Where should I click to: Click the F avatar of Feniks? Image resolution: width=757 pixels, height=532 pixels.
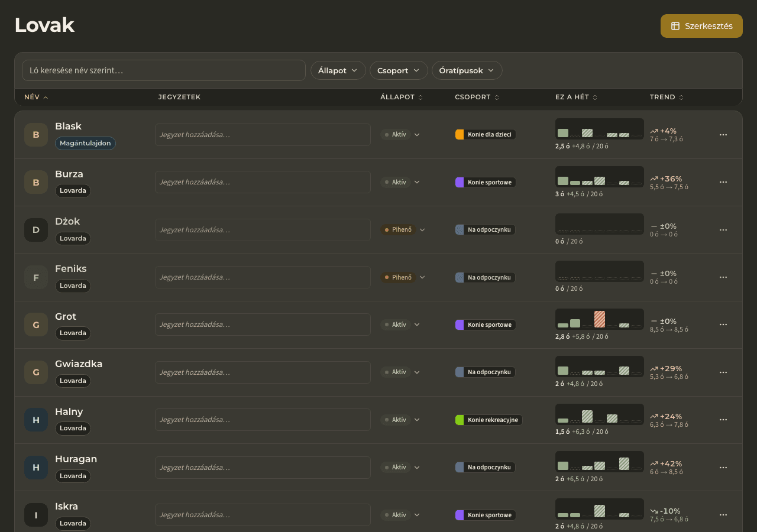tap(36, 277)
